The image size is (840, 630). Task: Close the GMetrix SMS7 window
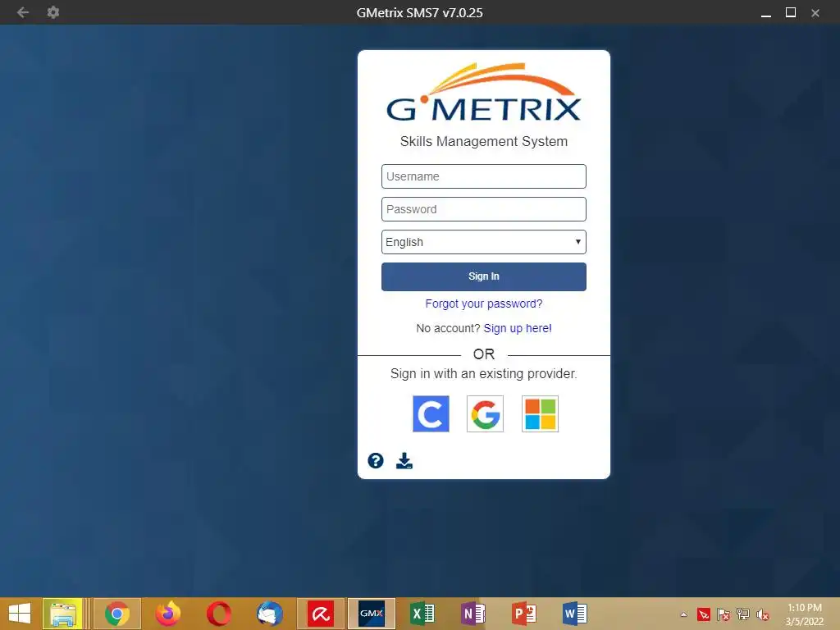815,13
